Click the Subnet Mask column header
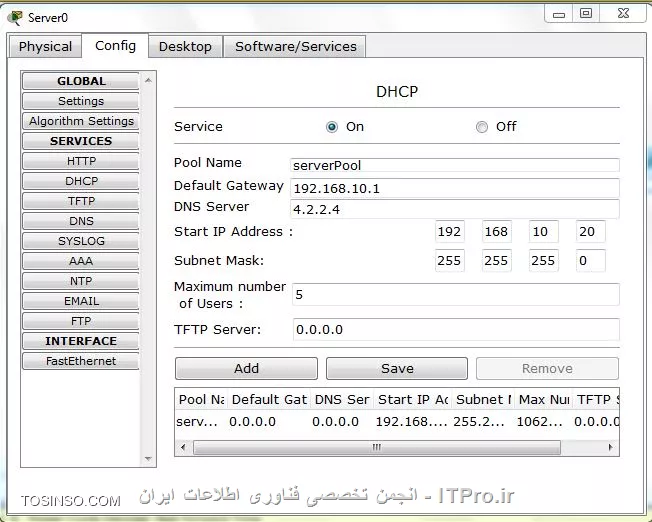The width and height of the screenshot is (652, 522). [x=484, y=399]
